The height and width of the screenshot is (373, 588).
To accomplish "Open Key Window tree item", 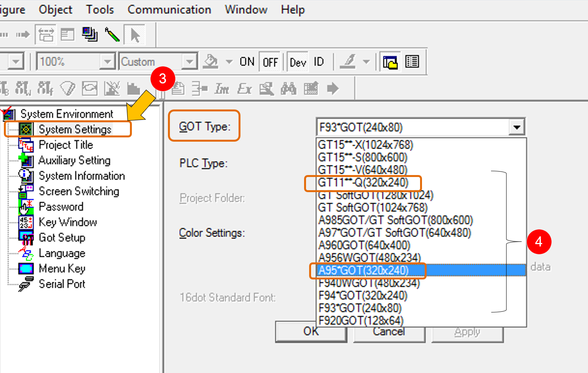I will [68, 222].
